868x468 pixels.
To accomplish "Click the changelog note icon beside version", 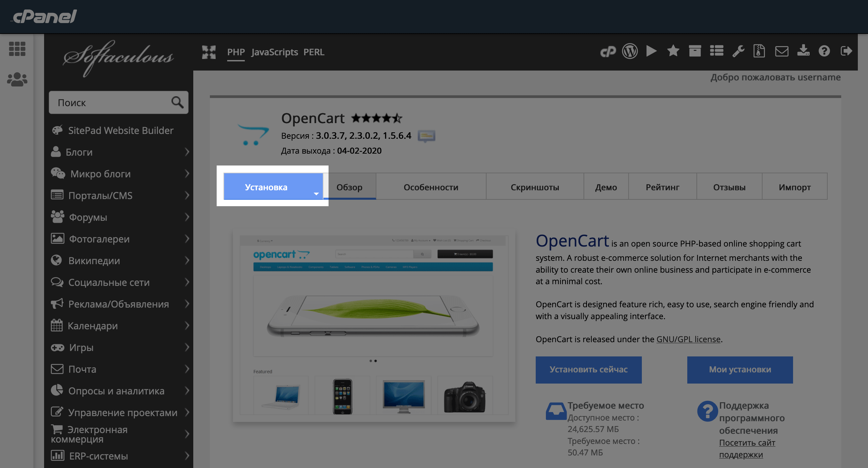I will [427, 136].
